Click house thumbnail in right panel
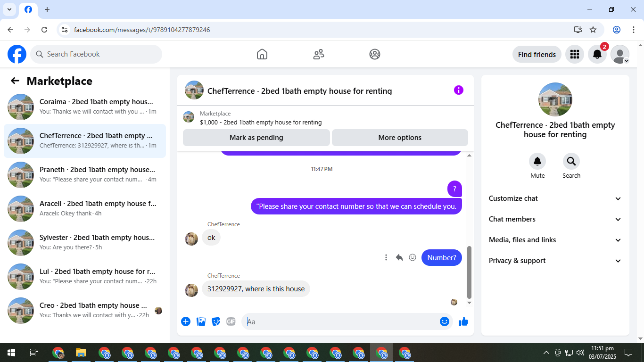The image size is (644, 362). [x=555, y=99]
